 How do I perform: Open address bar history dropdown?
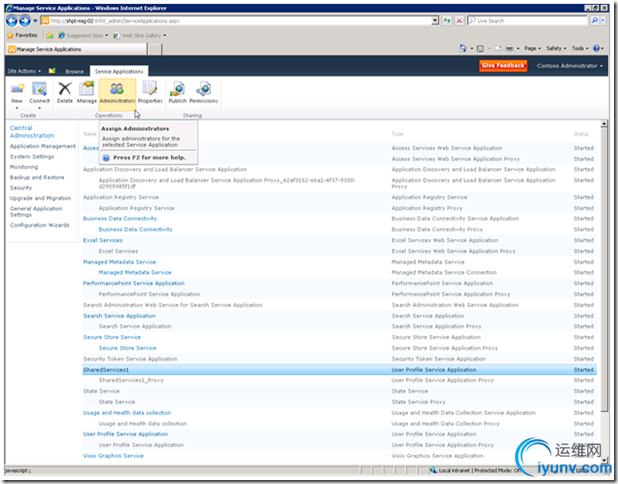435,20
